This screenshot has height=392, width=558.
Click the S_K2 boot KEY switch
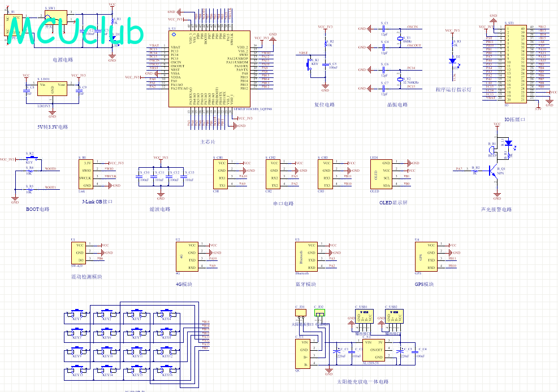coord(32,158)
